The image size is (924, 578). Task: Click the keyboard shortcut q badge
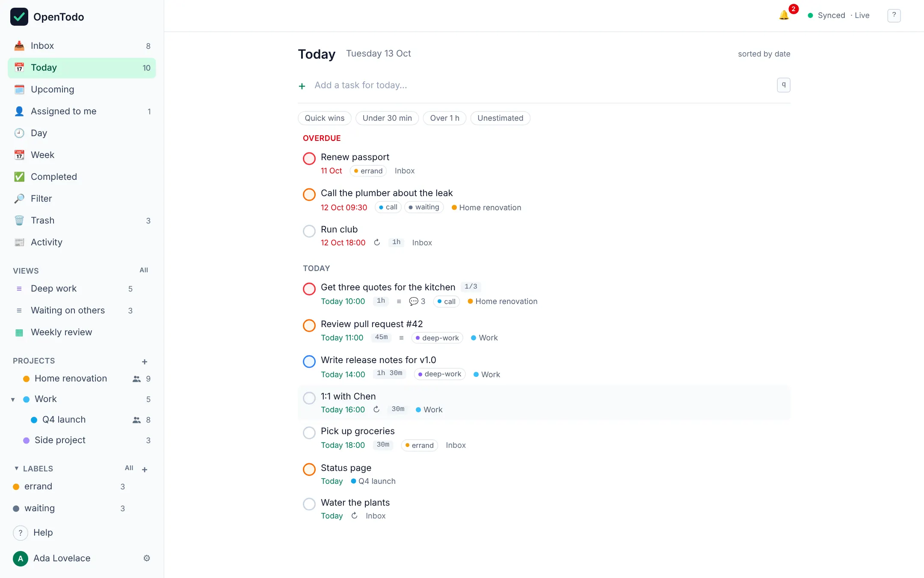tap(784, 85)
